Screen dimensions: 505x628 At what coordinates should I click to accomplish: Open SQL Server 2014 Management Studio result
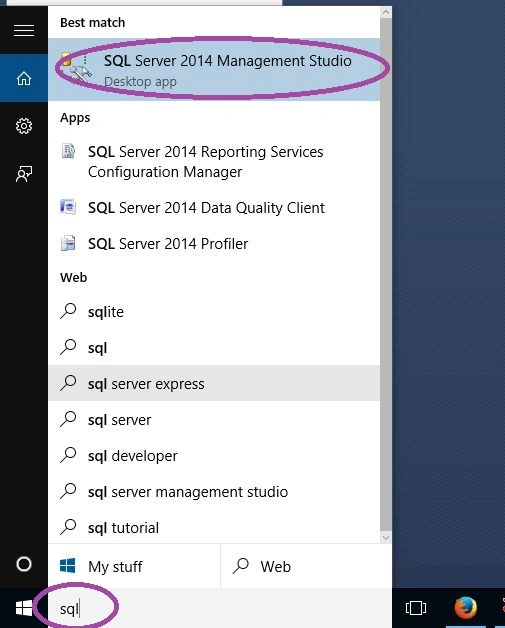(214, 69)
